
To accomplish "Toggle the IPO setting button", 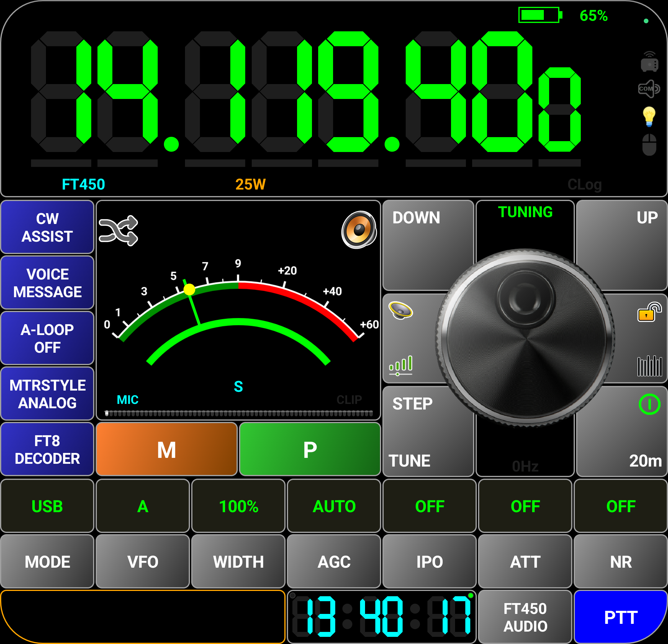I will click(x=429, y=561).
